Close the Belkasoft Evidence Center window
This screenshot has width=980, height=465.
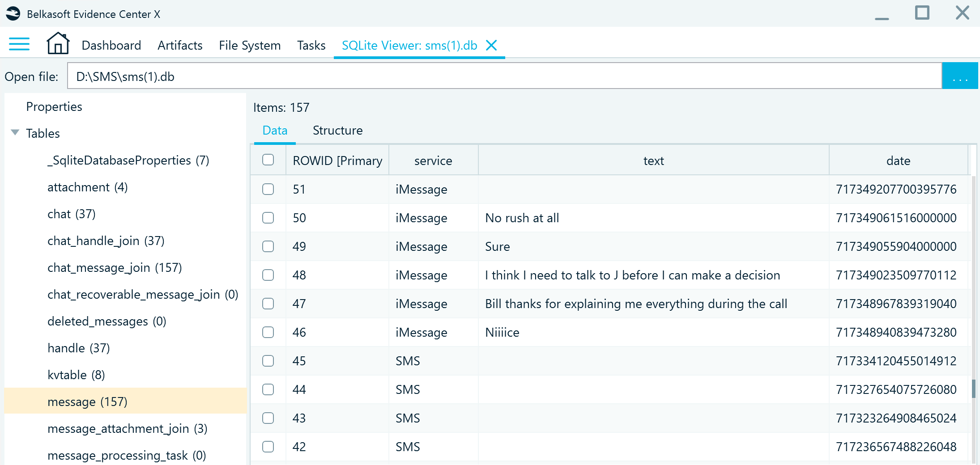(962, 13)
